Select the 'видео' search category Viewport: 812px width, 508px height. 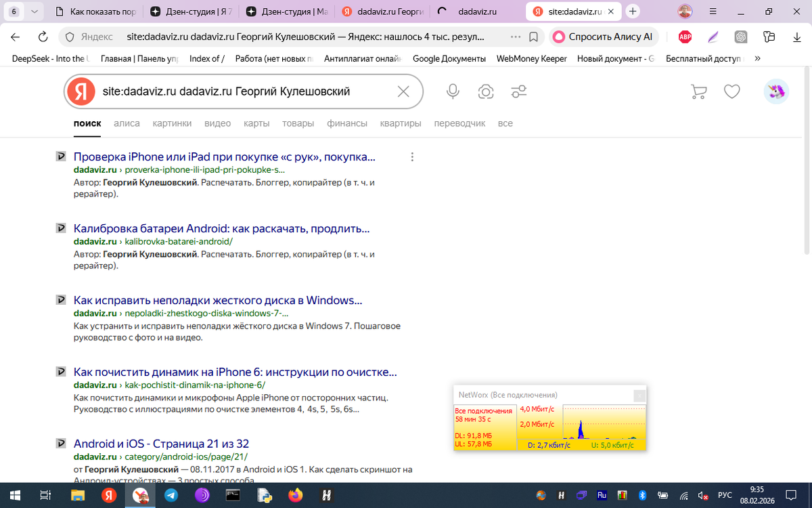(x=217, y=123)
